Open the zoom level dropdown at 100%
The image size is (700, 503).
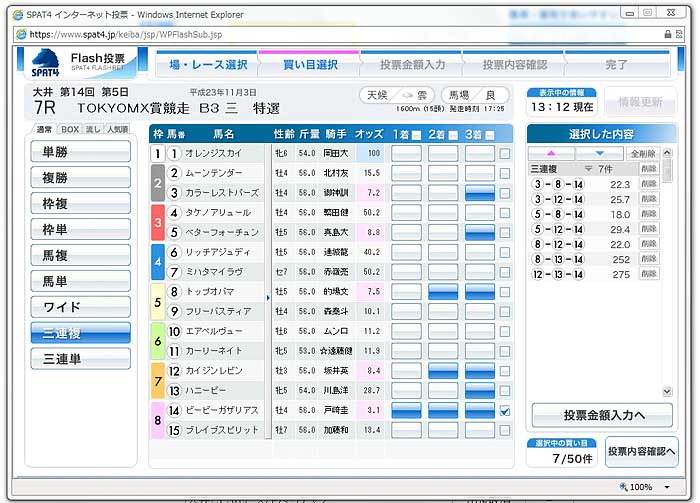click(676, 487)
